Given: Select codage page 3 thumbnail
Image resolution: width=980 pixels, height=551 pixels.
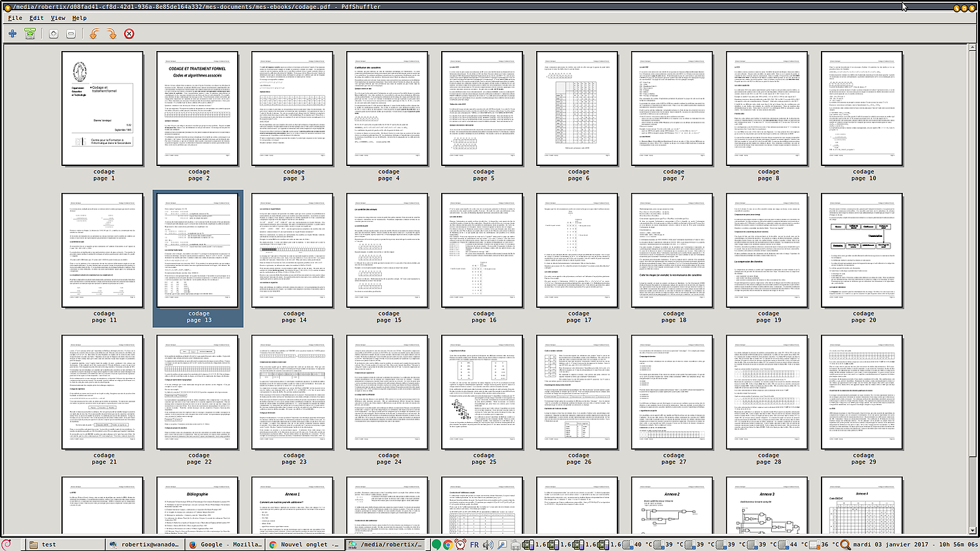Looking at the screenshot, I should 293,108.
